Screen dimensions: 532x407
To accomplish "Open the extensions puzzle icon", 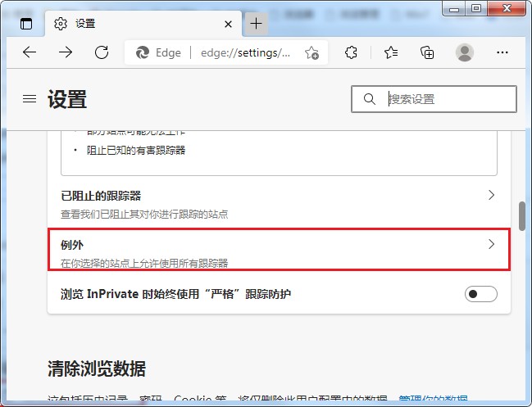I will (x=351, y=52).
